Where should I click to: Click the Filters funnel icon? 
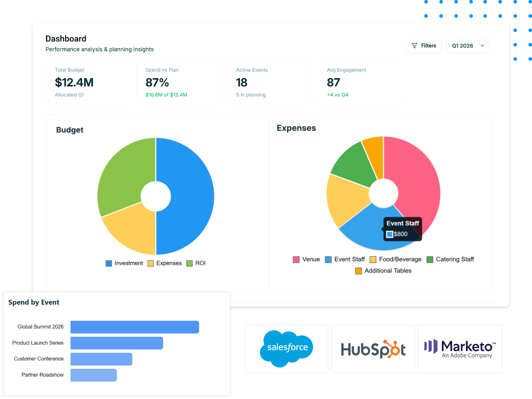(x=414, y=45)
